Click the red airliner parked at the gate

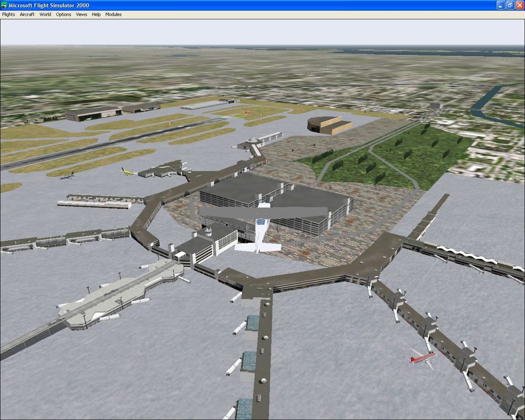(x=423, y=357)
